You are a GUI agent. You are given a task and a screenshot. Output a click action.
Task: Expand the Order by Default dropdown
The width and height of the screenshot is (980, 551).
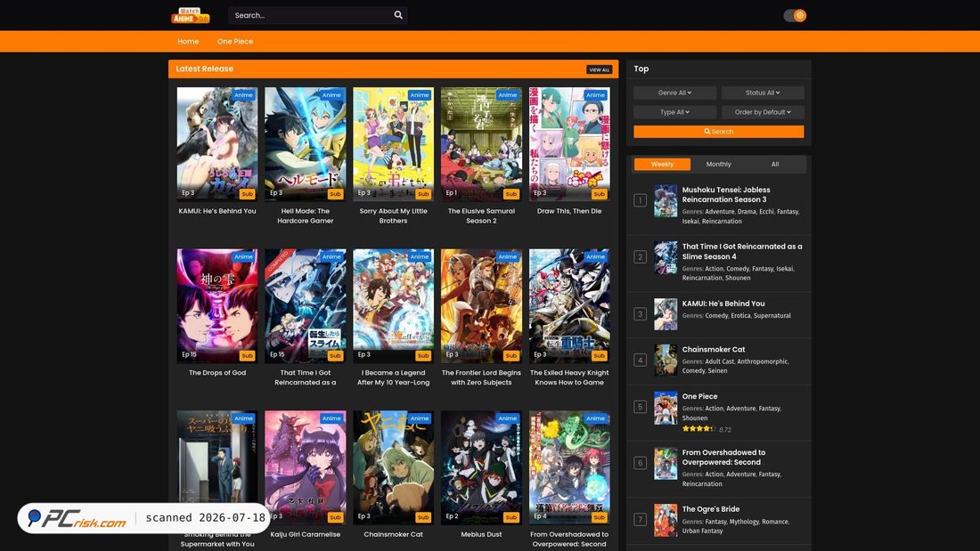click(763, 112)
